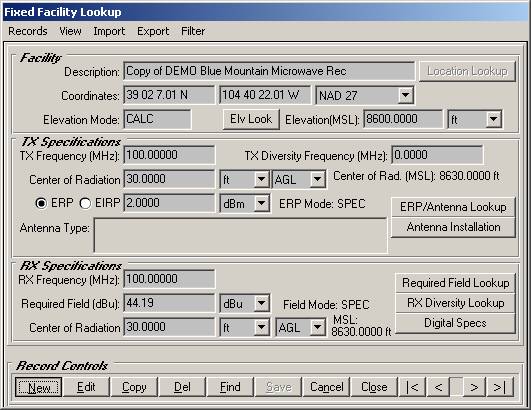Open the Export menu
Viewport: 531px width, 410px height.
click(x=153, y=31)
